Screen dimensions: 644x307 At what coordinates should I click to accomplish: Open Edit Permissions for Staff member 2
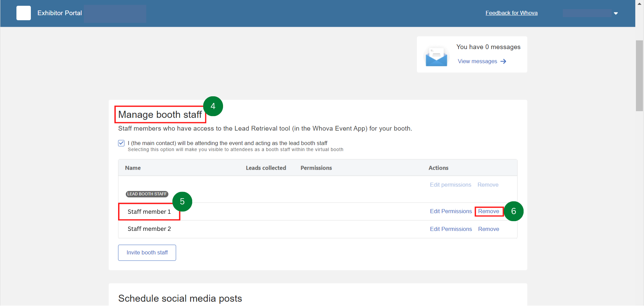451,229
